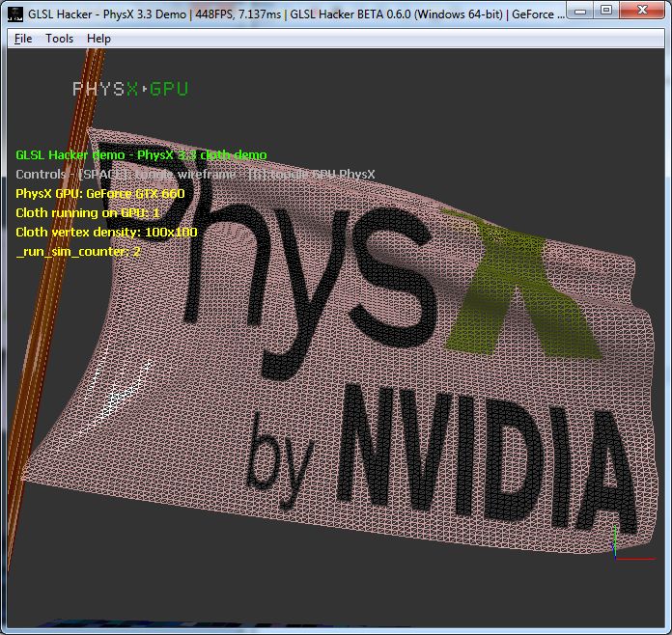Click the PHYSX GPU logo overlay
Image resolution: width=672 pixels, height=635 pixels.
130,89
